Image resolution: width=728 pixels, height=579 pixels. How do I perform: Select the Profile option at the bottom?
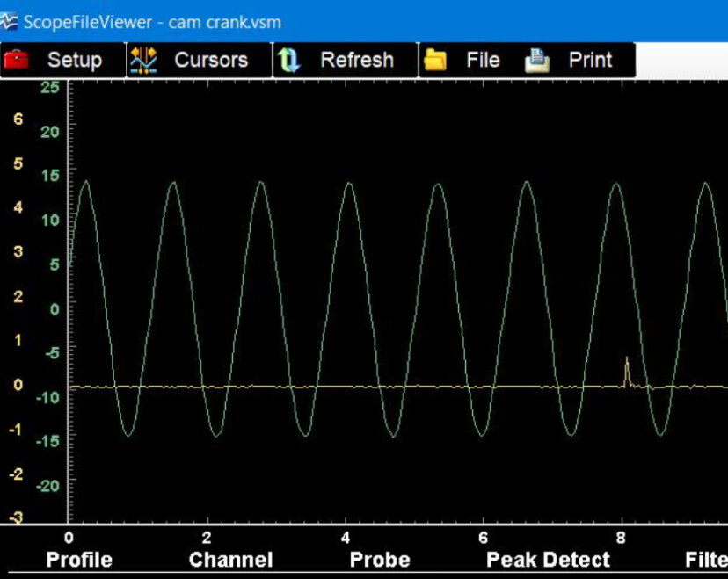point(77,560)
